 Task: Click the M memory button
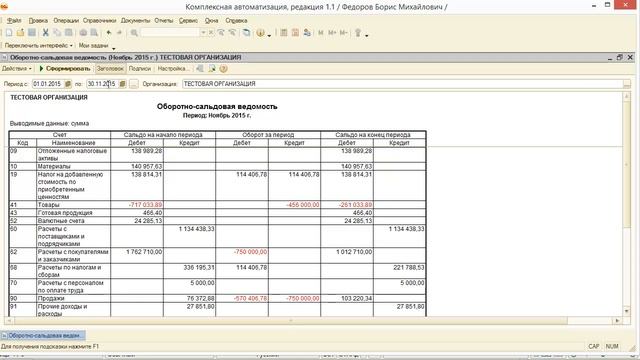click(321, 33)
